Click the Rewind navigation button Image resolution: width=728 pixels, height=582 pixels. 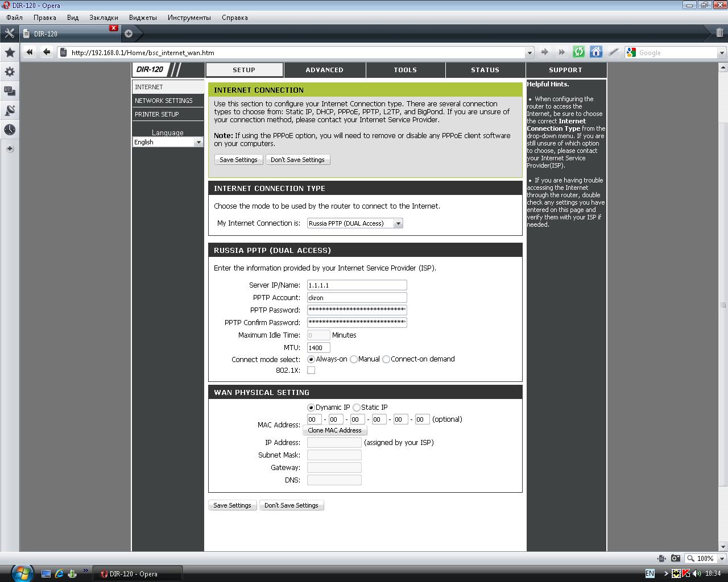30,52
